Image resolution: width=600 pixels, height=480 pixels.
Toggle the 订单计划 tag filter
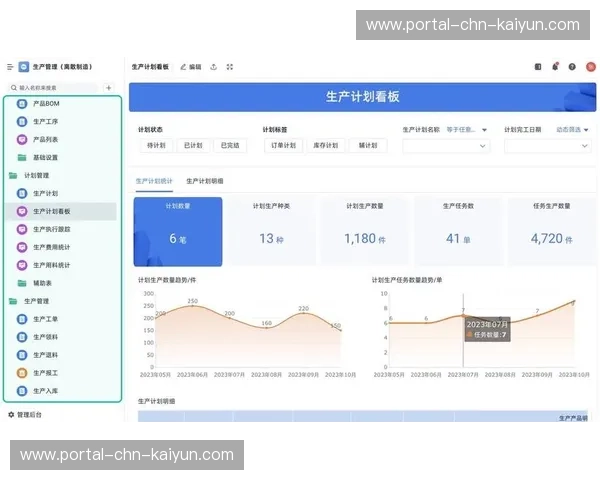tap(284, 145)
